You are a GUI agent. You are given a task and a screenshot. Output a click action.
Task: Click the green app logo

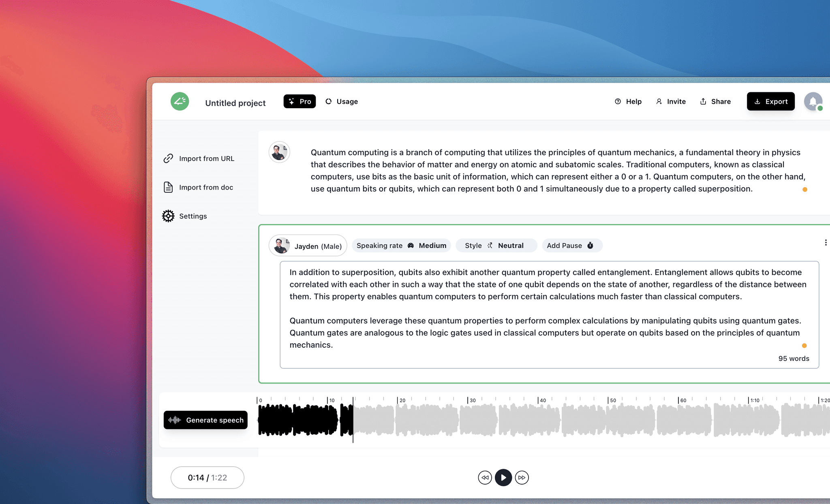[180, 101]
